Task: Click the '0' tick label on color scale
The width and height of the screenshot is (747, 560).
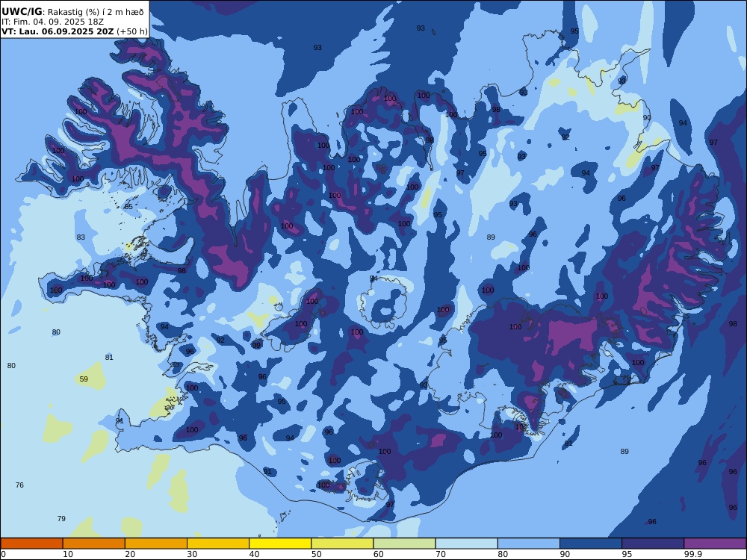Action: (3, 554)
